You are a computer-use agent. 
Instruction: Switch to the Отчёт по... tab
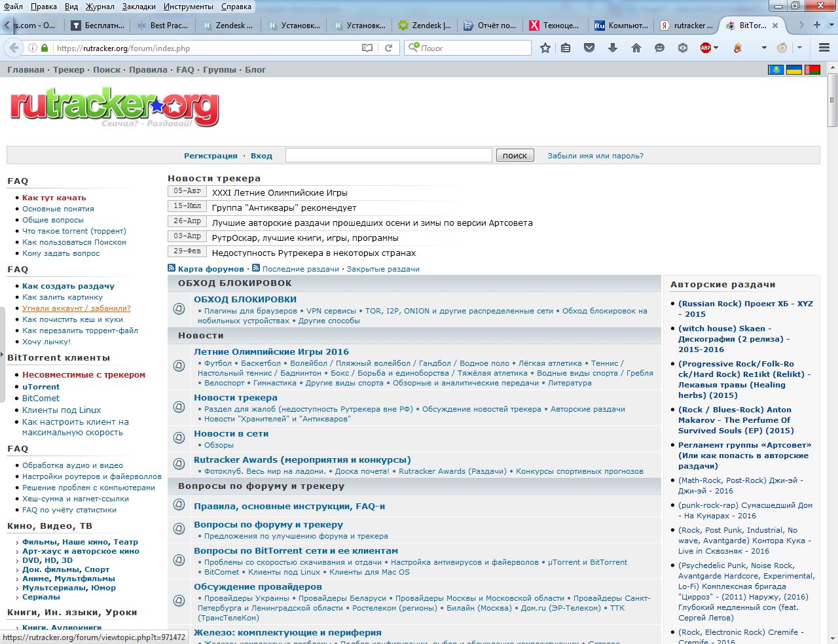488,26
